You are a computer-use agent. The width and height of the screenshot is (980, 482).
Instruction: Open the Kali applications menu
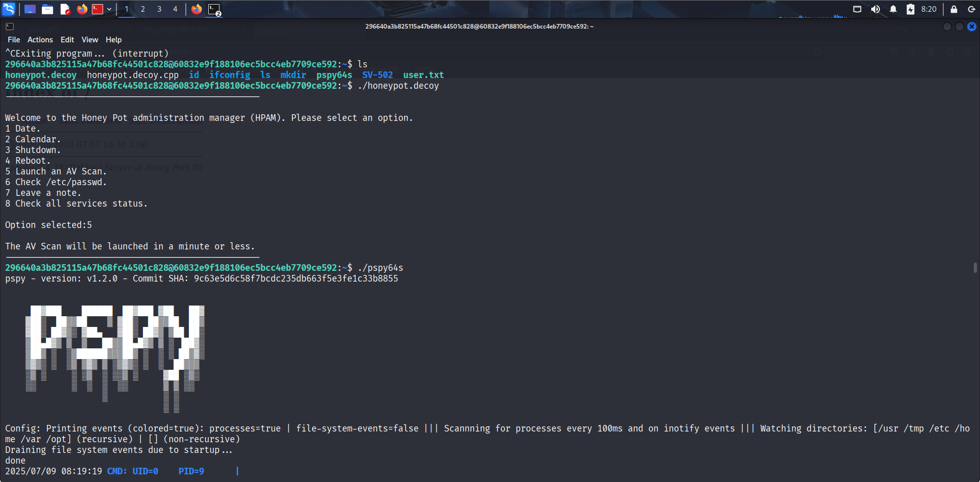point(9,9)
